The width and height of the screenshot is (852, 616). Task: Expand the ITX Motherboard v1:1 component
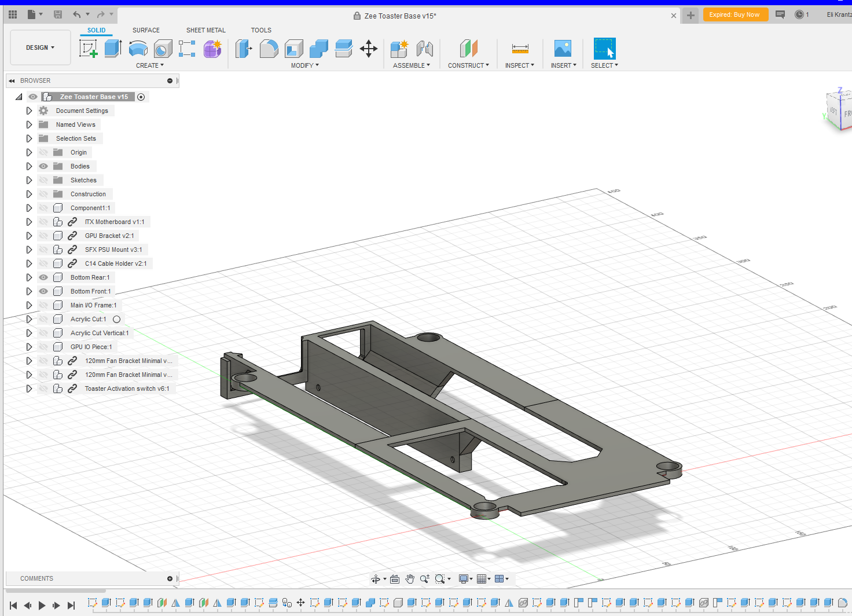point(29,222)
